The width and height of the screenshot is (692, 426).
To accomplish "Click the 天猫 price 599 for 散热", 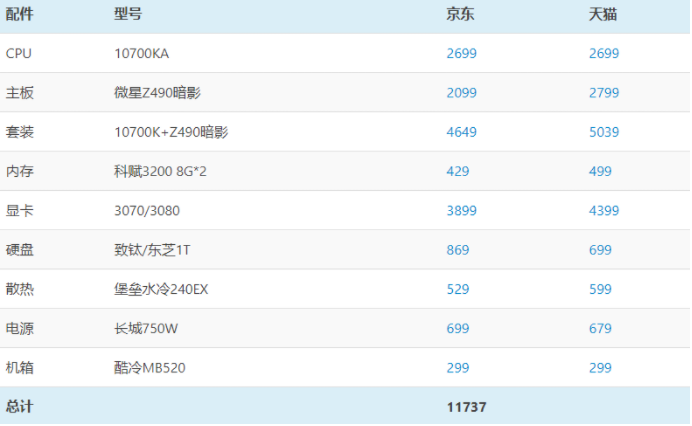I will (600, 289).
